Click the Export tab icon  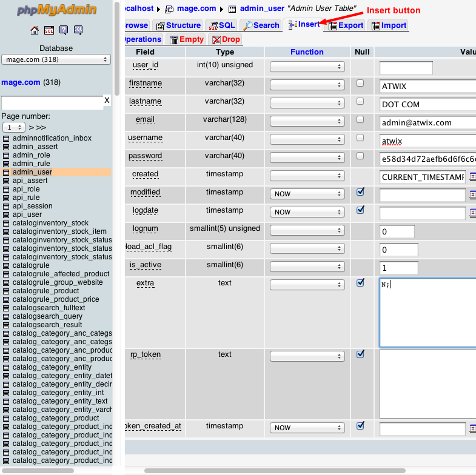point(333,26)
